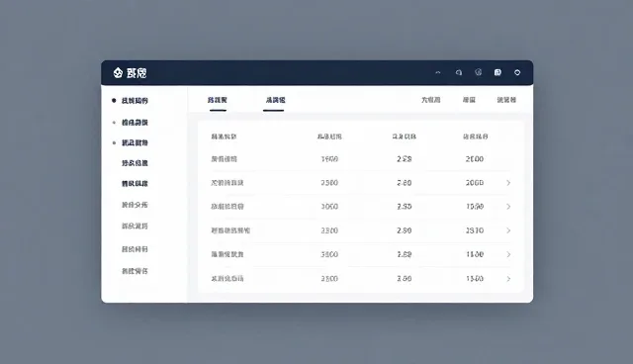Click the third column header of the table

click(x=405, y=136)
